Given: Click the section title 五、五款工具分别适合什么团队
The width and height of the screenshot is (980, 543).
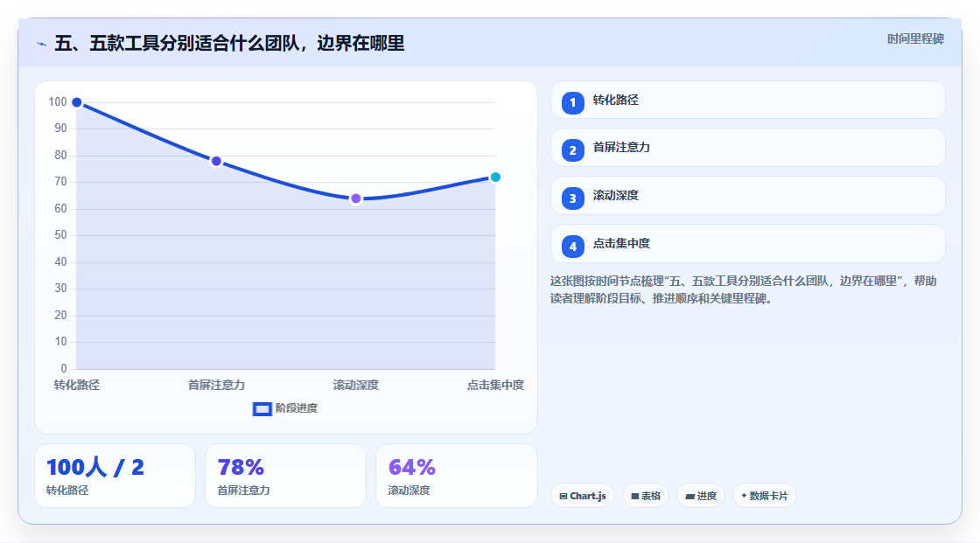Looking at the screenshot, I should coord(229,44).
